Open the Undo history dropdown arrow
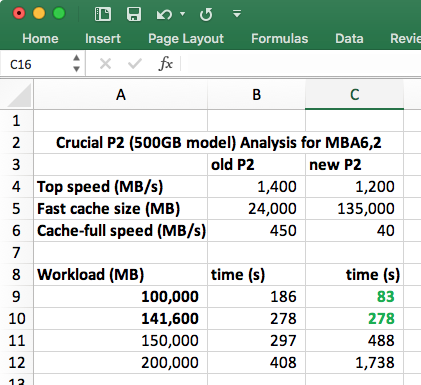This screenshot has width=421, height=385. [182, 14]
